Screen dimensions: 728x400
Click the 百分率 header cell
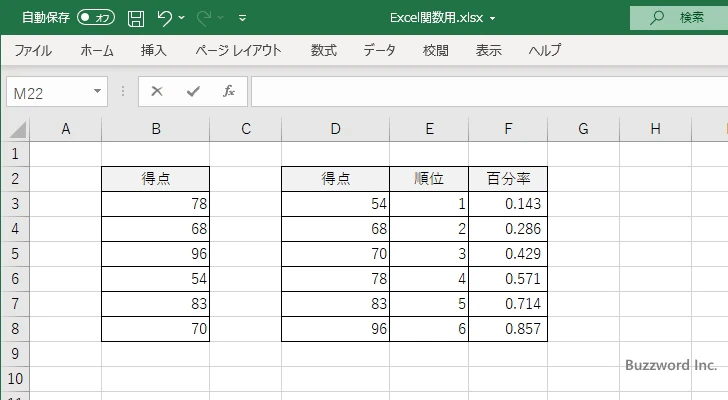click(508, 179)
